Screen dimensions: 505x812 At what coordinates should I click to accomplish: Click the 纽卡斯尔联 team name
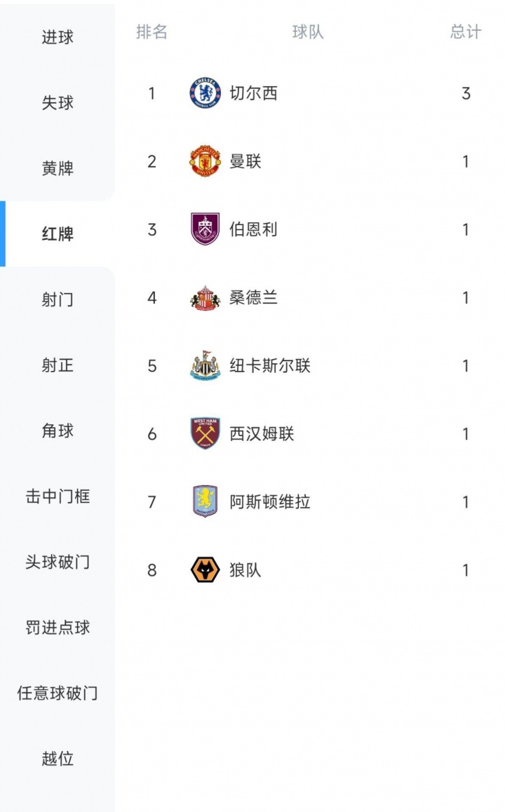pos(270,366)
